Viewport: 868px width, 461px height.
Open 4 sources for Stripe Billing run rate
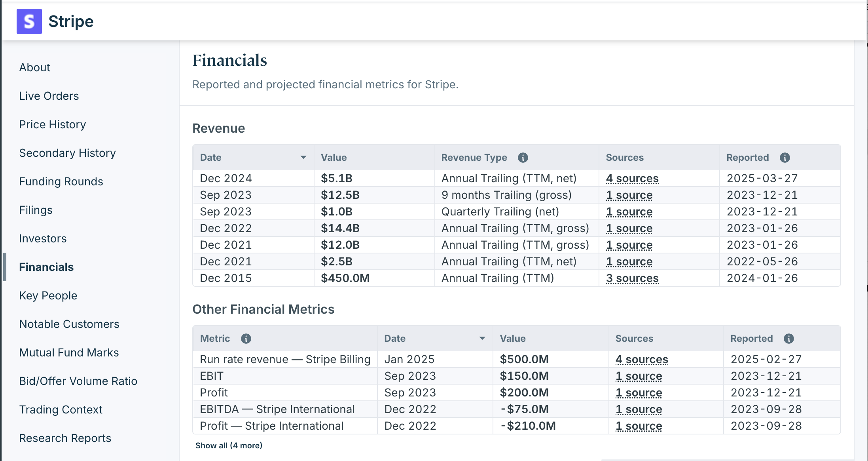tap(642, 360)
